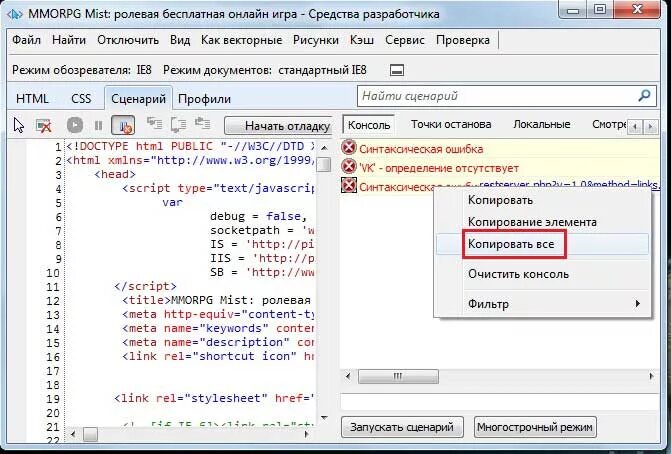
Task: Click the step over icon
Action: click(178, 125)
